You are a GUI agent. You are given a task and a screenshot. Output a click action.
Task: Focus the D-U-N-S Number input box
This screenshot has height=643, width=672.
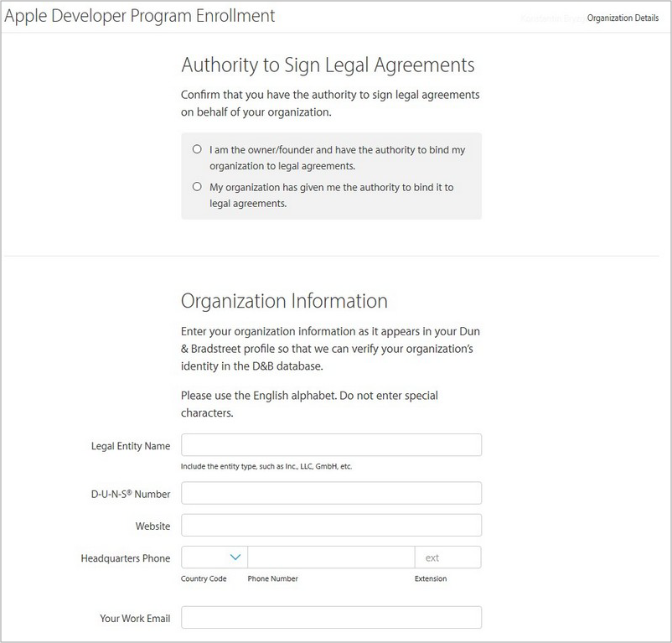330,493
